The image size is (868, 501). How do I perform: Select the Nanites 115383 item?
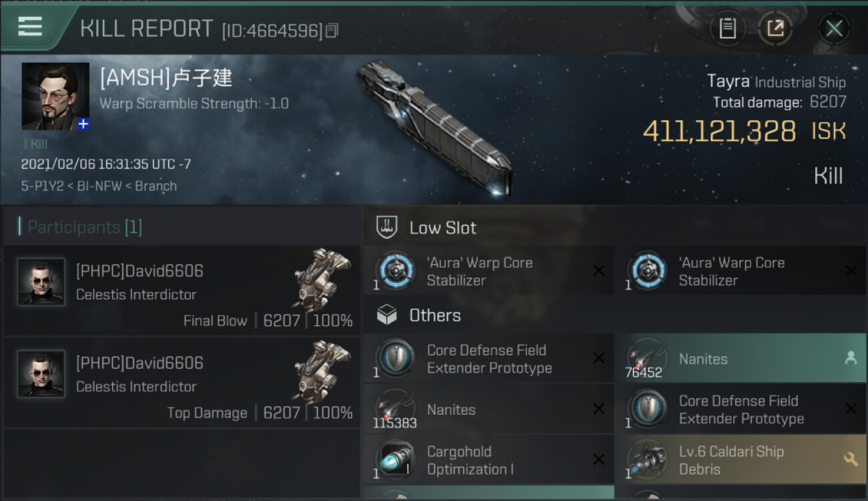coord(489,409)
